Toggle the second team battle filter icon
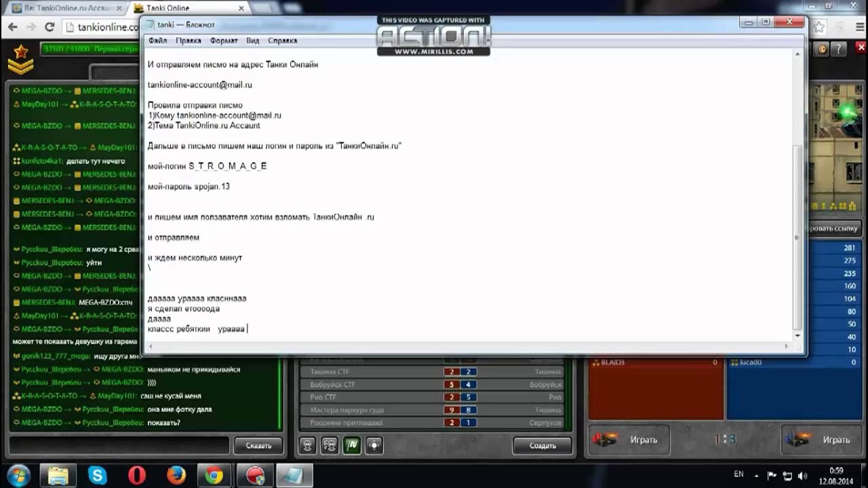The width and height of the screenshot is (868, 488). click(x=330, y=445)
